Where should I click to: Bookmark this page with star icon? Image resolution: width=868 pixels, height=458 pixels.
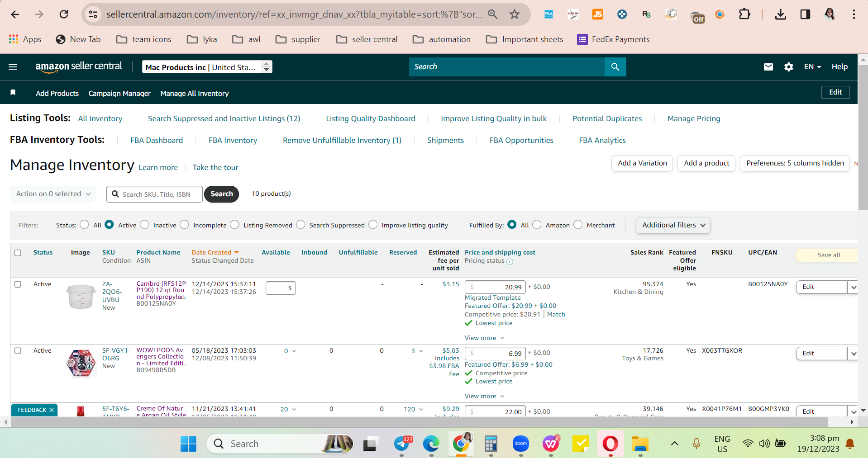pos(515,14)
